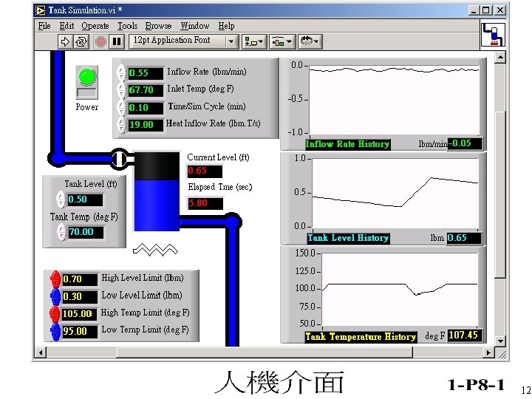The height and width of the screenshot is (399, 532).
Task: Click the Tank Temperature History chart plot
Action: tap(400, 290)
